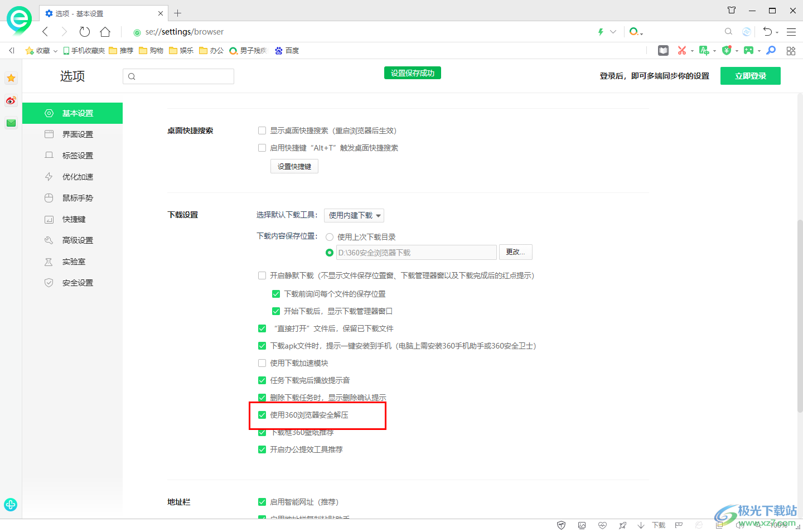Open the 使用内建下载 dropdown

coord(354,215)
